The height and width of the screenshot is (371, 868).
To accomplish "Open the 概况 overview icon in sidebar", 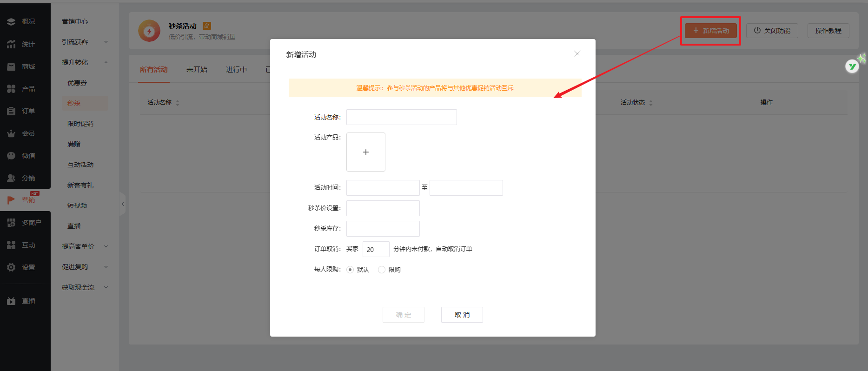I will 11,22.
